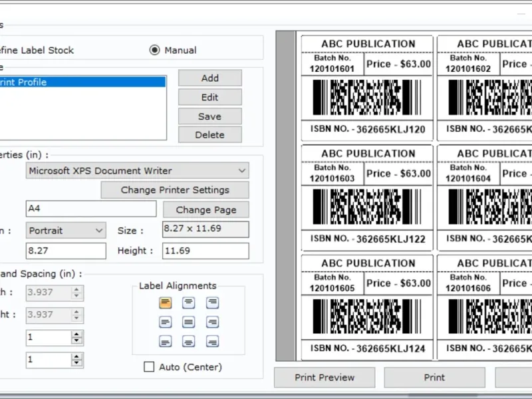This screenshot has height=399, width=532.
Task: Click ISBN NO. - 362665KLJ120 text
Action: click(x=368, y=129)
